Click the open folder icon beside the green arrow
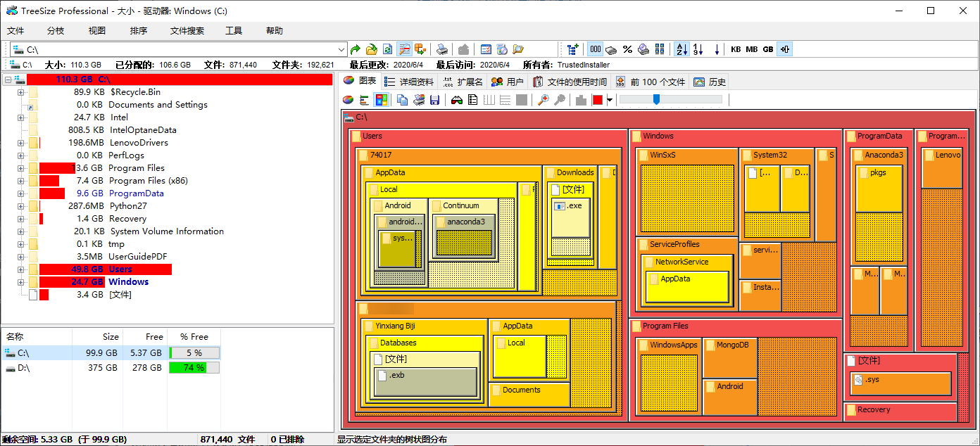Image resolution: width=980 pixels, height=446 pixels. [371, 49]
